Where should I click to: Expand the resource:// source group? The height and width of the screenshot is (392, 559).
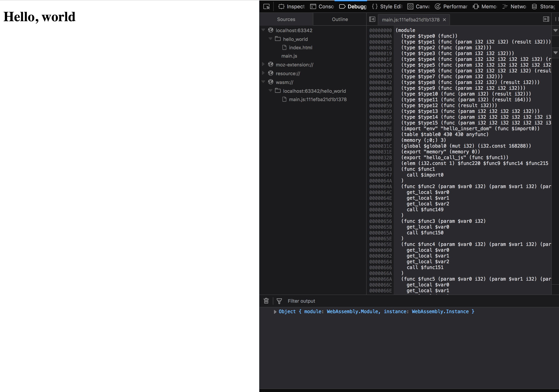coord(263,73)
